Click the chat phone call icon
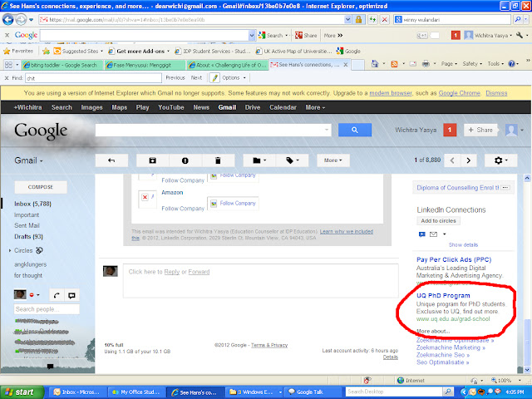532x399 pixels. click(x=57, y=295)
